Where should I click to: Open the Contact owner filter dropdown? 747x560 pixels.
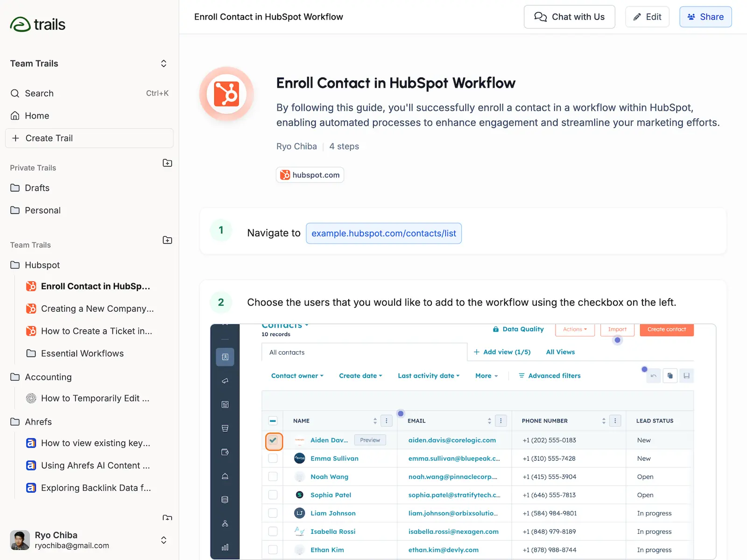coord(297,376)
